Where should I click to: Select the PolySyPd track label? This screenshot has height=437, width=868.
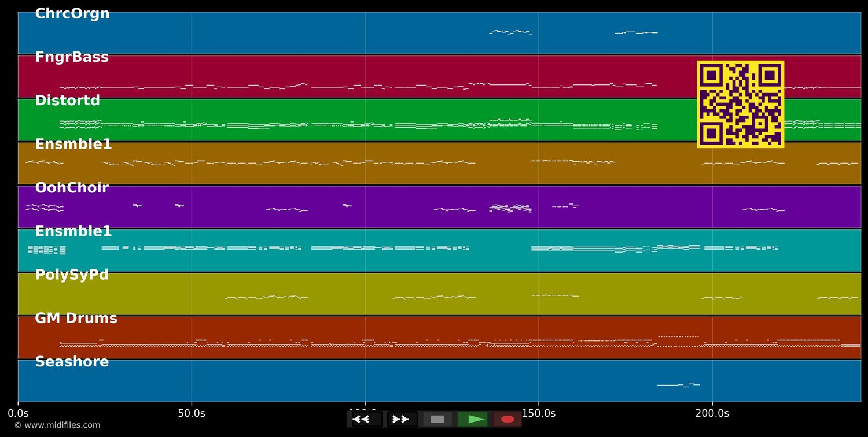coord(72,275)
